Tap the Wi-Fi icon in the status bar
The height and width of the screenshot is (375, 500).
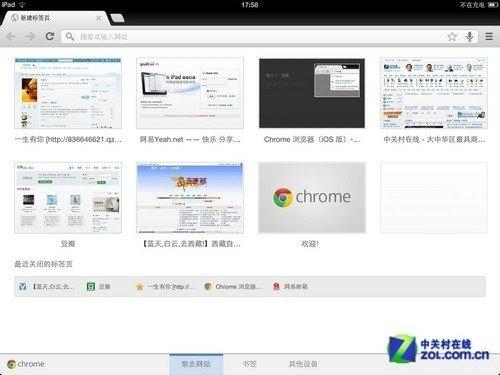coord(22,5)
